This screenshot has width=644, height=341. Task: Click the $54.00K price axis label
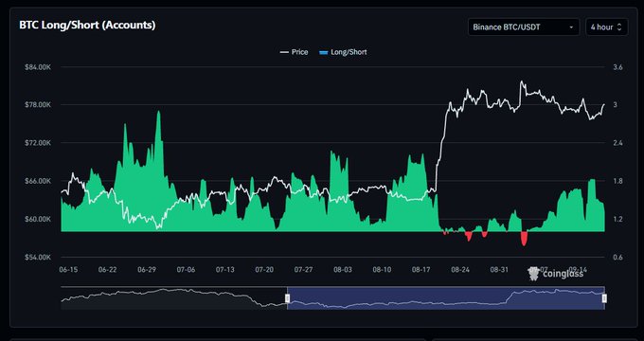coord(38,258)
